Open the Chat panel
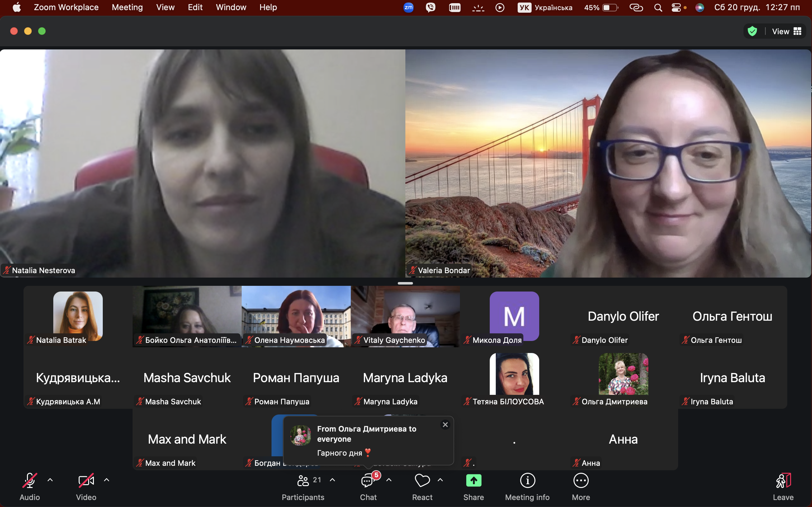The image size is (812, 507). [368, 481]
